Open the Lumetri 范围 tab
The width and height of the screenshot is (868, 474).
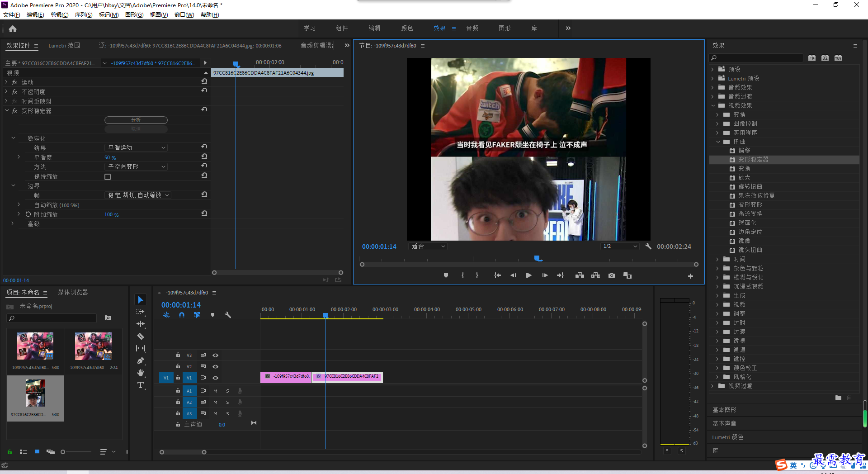tap(64, 46)
